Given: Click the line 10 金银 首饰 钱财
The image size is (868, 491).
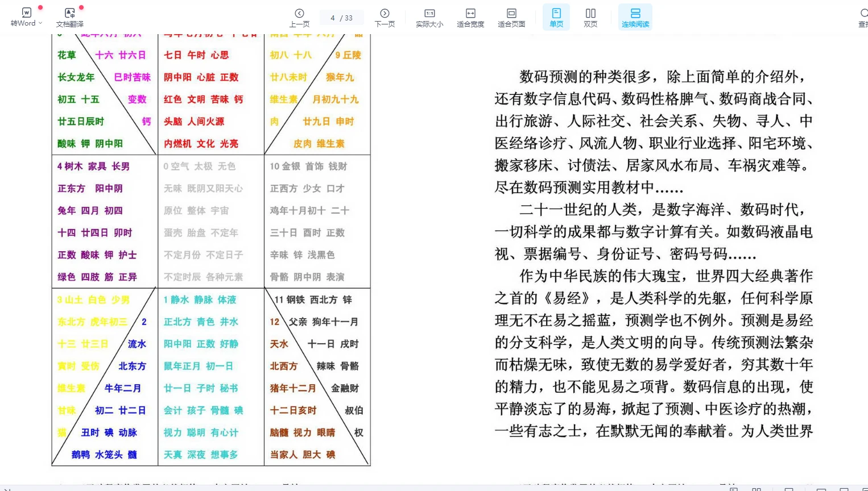Looking at the screenshot, I should [308, 167].
